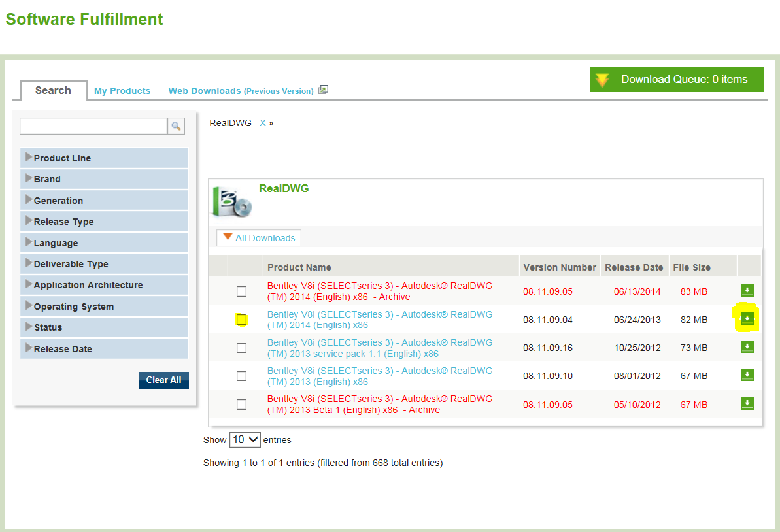Open Web Downloads (Previous Version) tab

point(241,91)
